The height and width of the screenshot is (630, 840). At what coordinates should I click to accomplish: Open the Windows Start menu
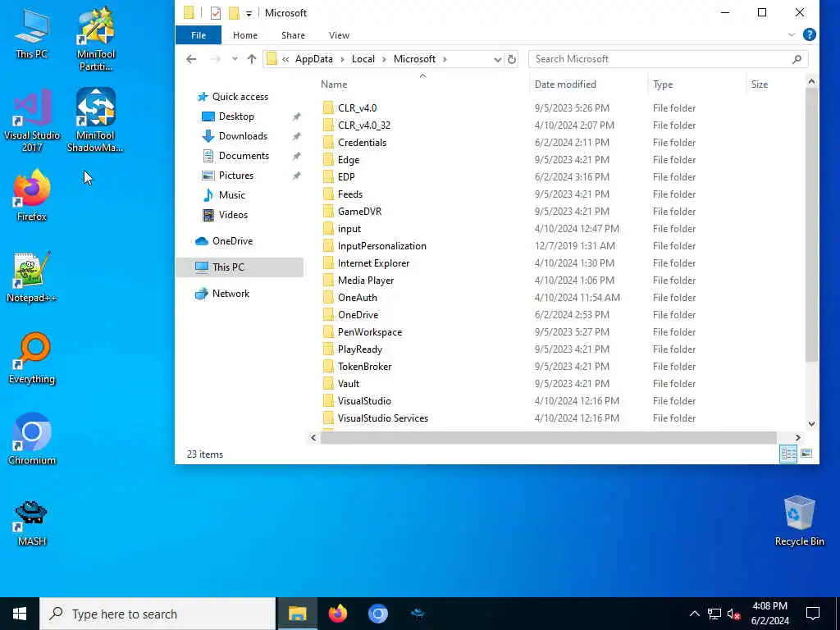pos(20,614)
